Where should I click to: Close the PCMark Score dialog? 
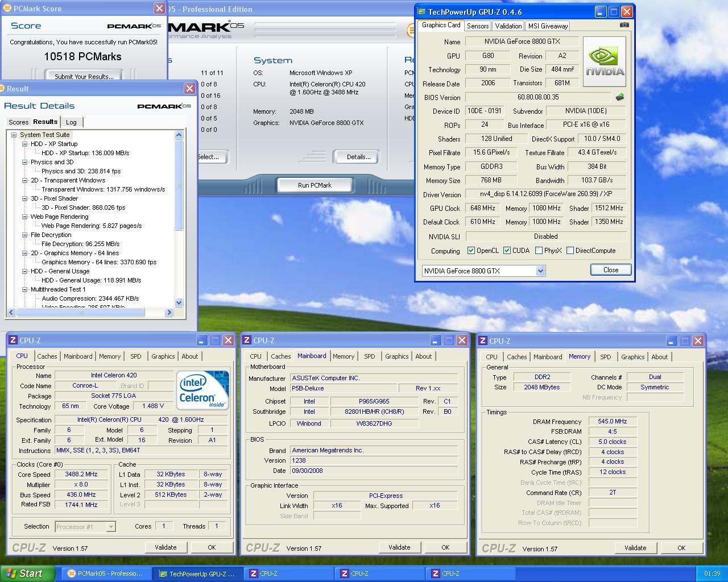point(160,9)
